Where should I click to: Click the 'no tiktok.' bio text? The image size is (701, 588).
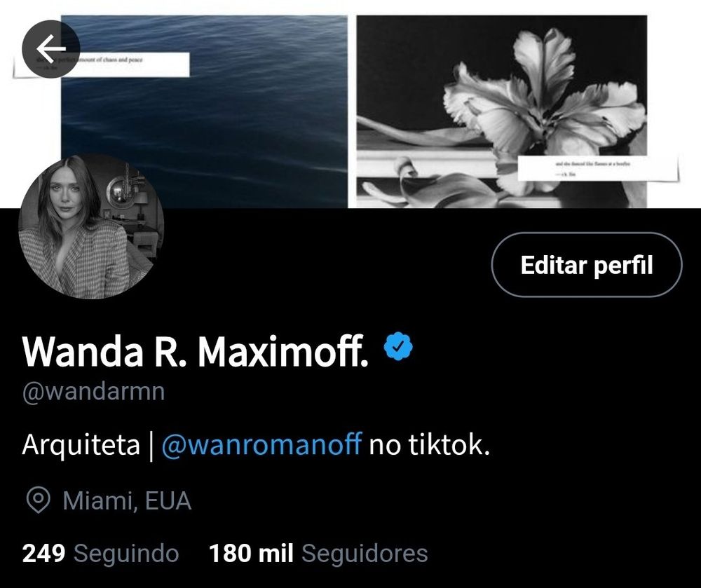429,444
